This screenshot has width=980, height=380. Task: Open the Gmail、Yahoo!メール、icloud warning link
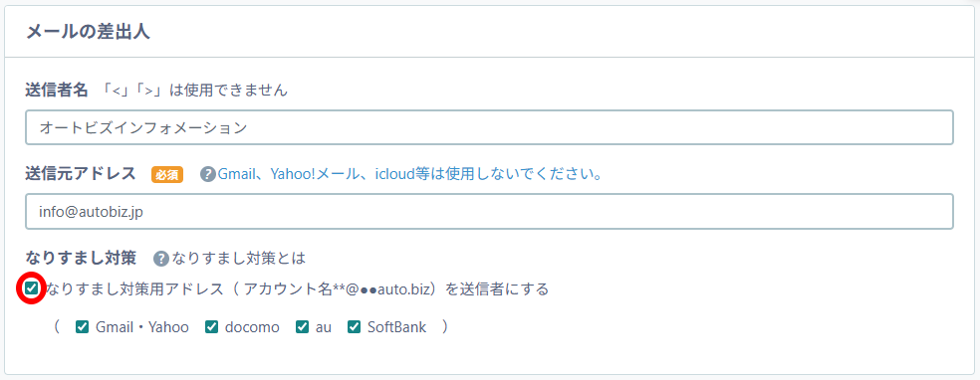coord(410,174)
